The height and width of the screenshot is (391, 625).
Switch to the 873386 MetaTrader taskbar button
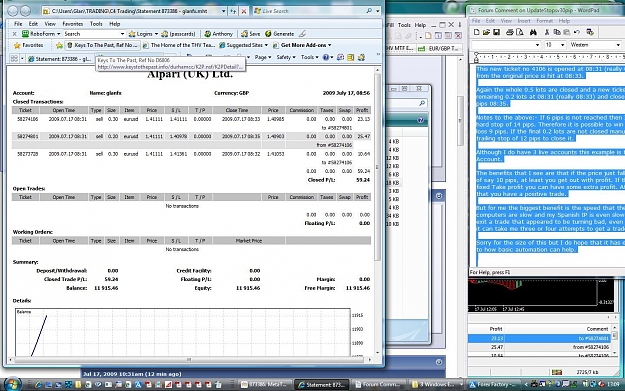coord(264,385)
